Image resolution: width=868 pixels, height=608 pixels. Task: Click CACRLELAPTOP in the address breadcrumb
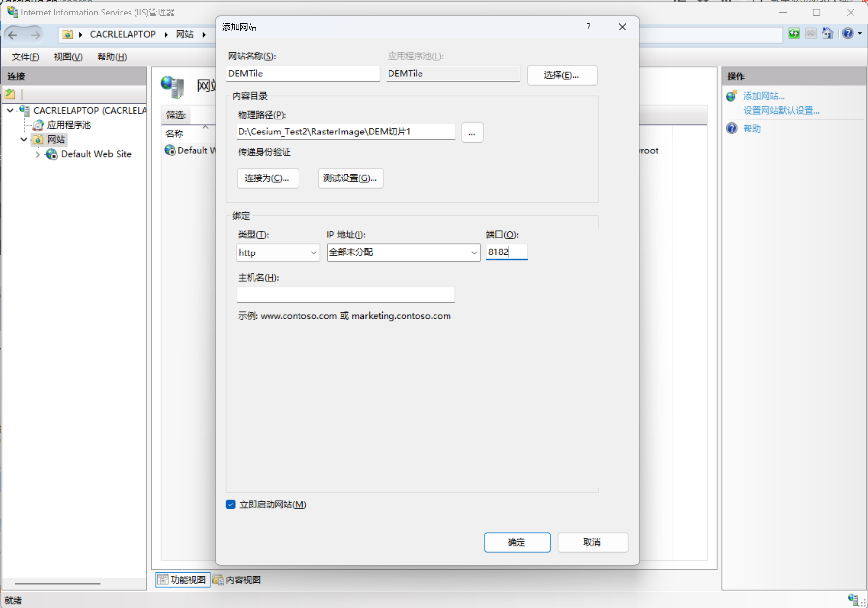pos(123,34)
